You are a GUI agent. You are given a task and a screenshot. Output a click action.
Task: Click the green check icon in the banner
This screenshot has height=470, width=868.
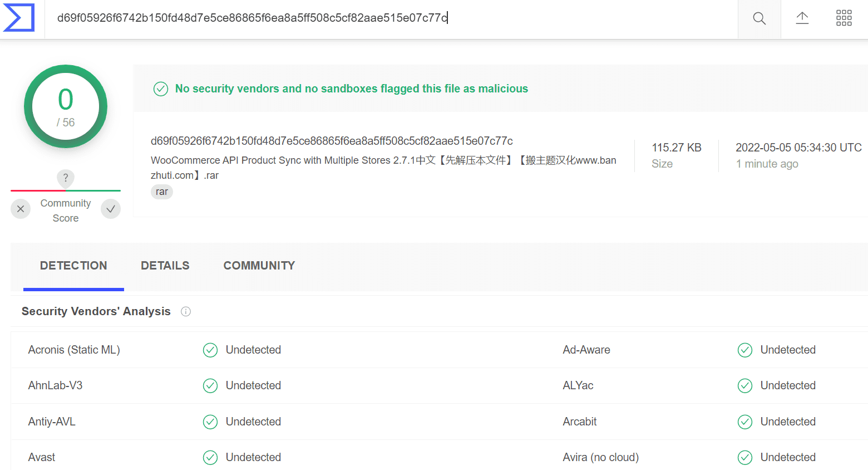pos(161,89)
